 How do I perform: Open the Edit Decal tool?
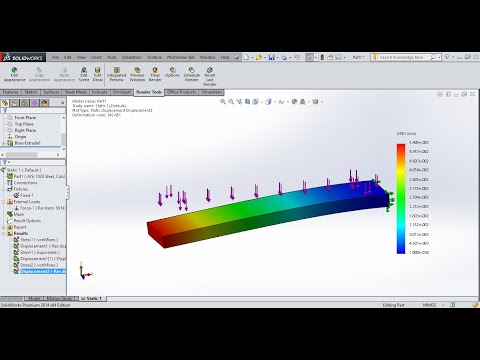97,74
